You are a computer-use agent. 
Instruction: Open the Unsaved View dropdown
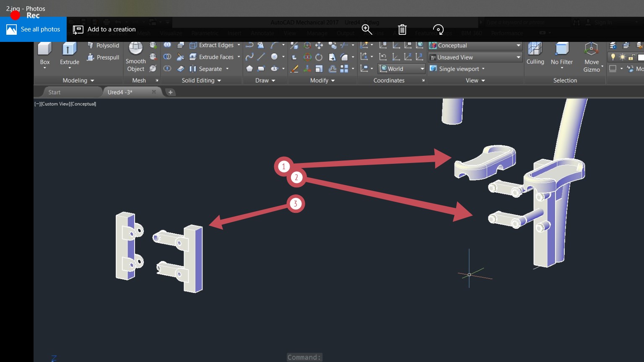click(x=475, y=57)
